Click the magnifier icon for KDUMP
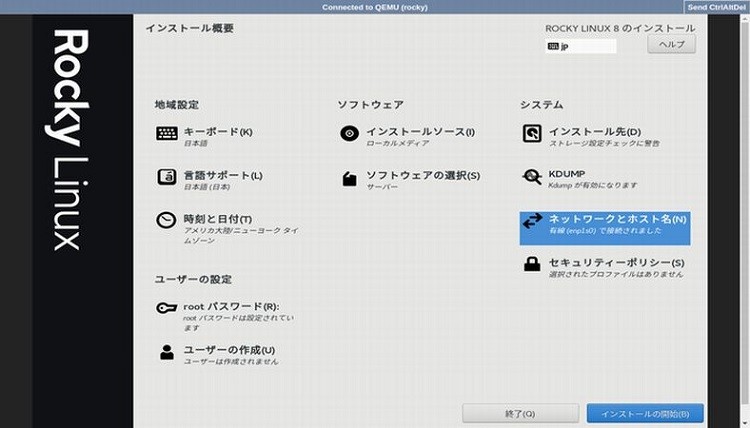The width and height of the screenshot is (750, 428). [532, 176]
